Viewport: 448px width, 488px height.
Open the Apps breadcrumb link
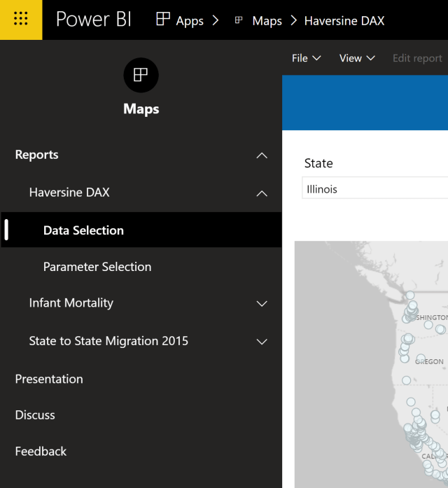point(189,20)
